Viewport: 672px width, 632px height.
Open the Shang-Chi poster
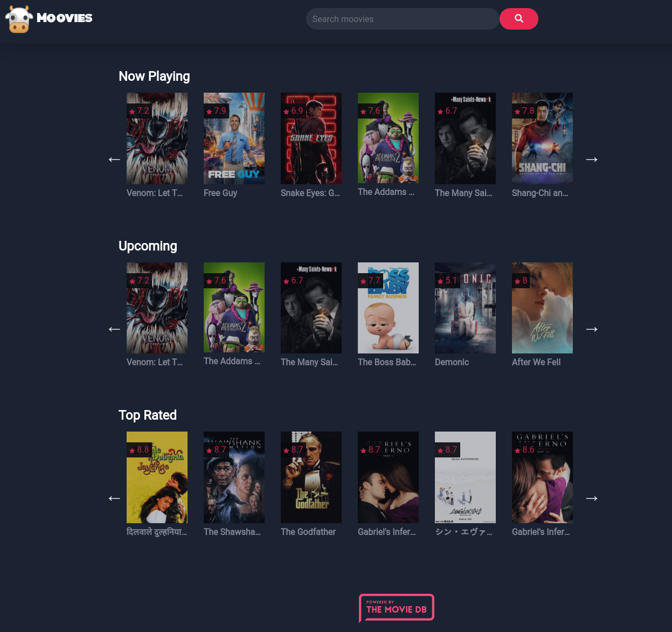tap(542, 138)
